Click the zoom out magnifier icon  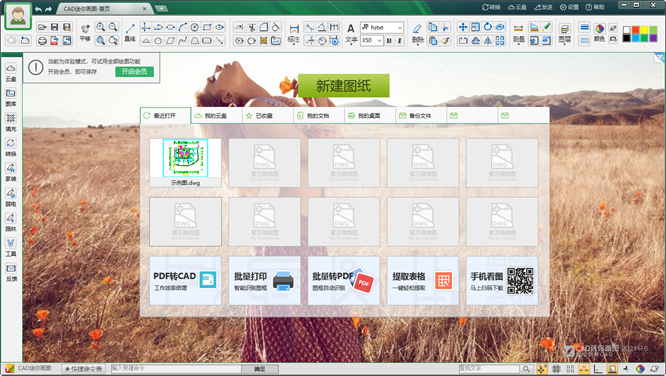click(x=113, y=27)
